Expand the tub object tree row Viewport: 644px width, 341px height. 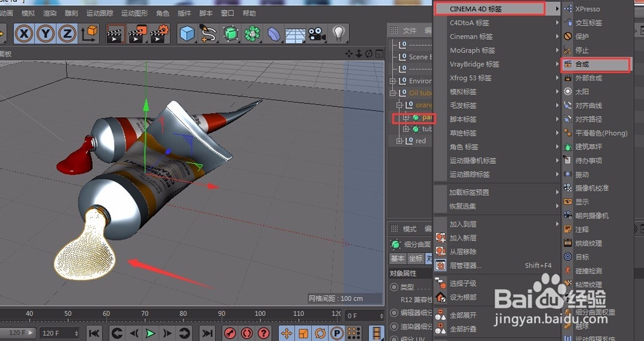coord(406,129)
